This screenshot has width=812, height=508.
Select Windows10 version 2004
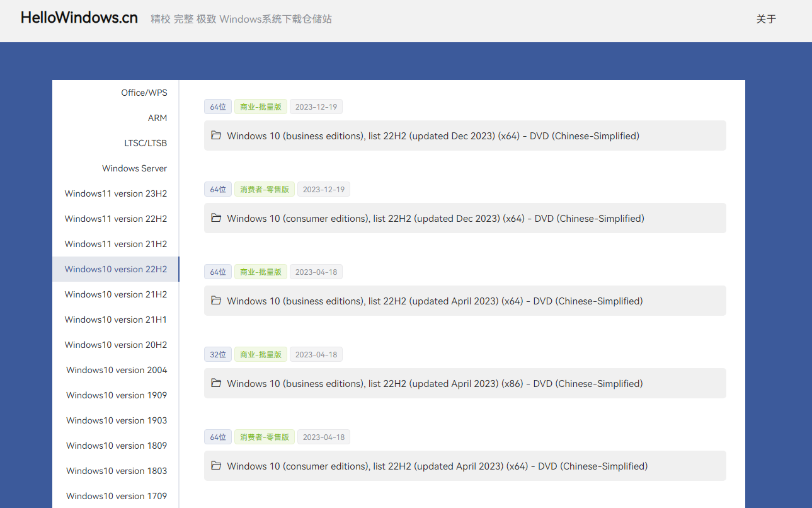(x=116, y=370)
